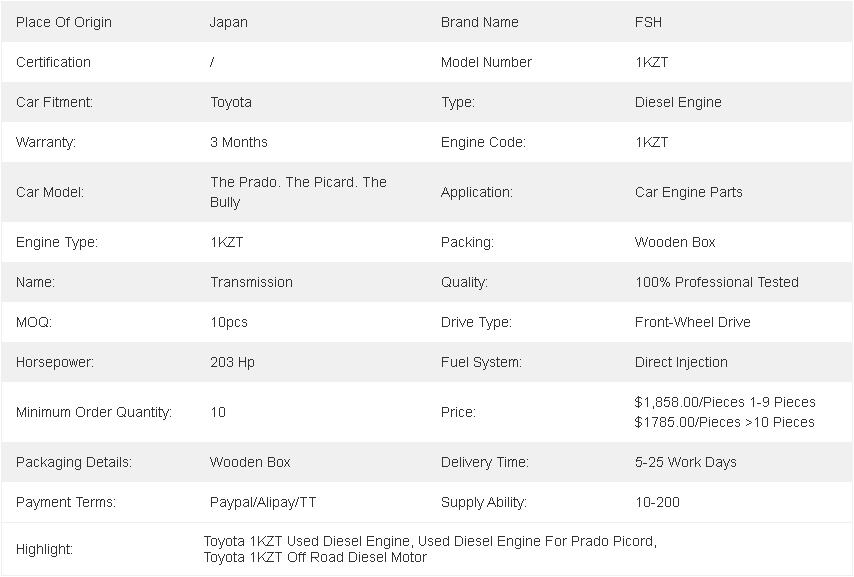This screenshot has width=854, height=577.
Task: Click the 3 Months warranty value
Action: click(239, 142)
